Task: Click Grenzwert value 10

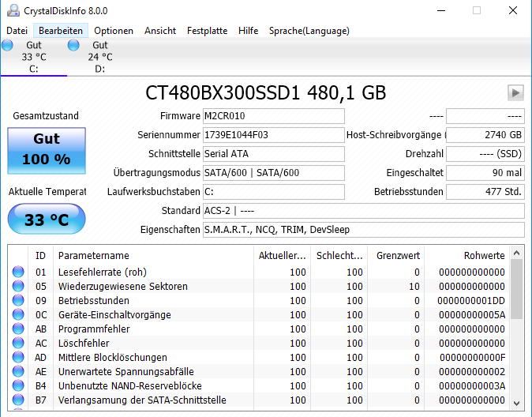Action: [x=414, y=287]
